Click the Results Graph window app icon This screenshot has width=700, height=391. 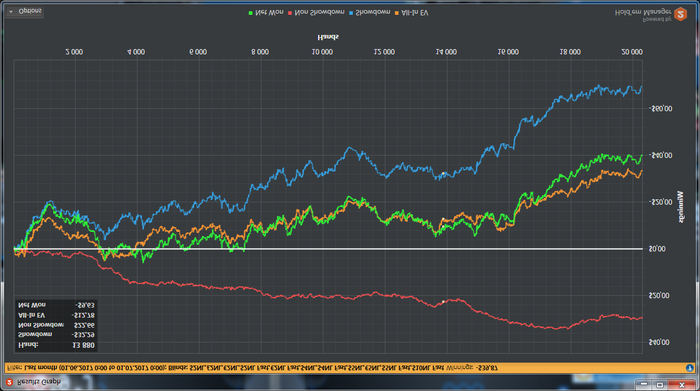click(9, 382)
